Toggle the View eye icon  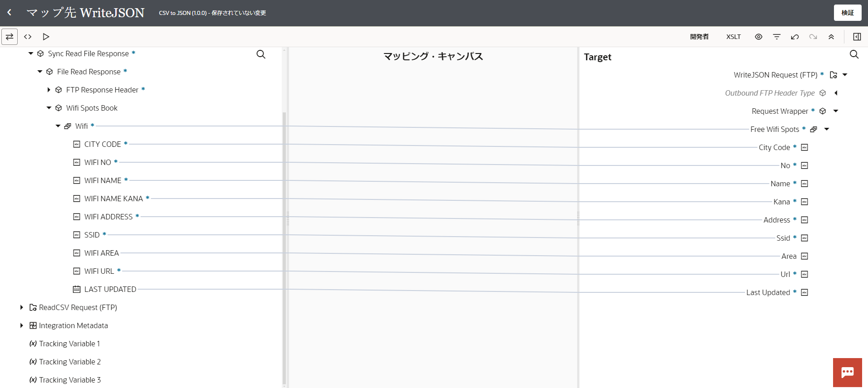coord(758,37)
